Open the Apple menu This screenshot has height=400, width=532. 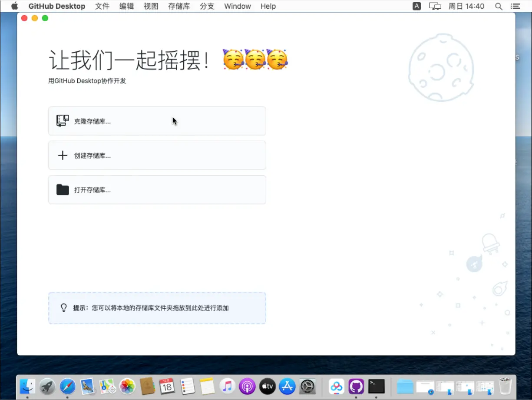coord(15,6)
